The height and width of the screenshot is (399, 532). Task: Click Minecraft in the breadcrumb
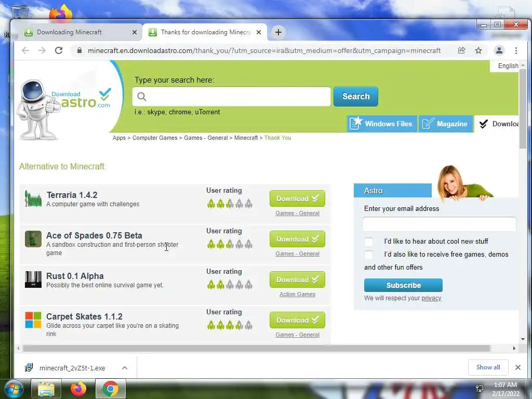pyautogui.click(x=246, y=138)
